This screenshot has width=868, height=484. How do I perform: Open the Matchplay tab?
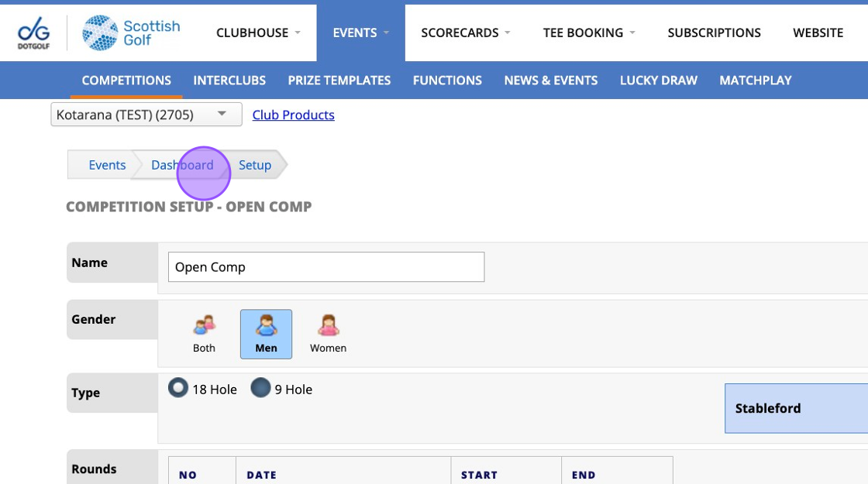click(x=756, y=81)
